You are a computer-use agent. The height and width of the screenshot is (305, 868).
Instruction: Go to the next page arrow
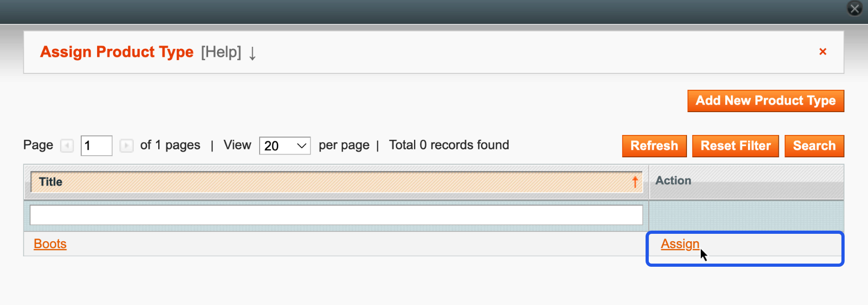pos(126,146)
